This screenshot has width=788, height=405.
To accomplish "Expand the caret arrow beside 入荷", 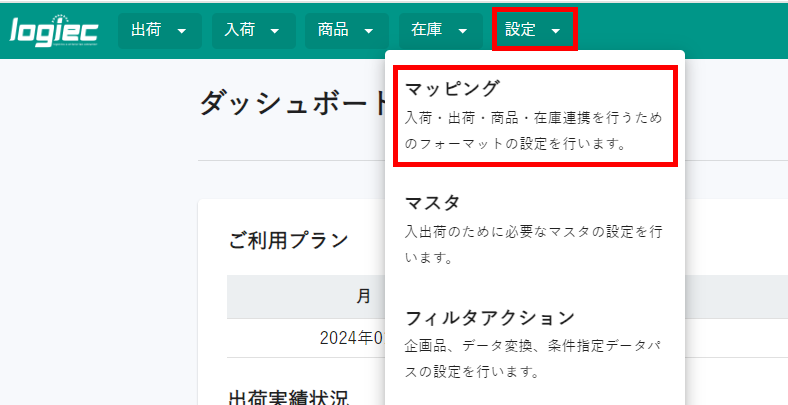I will coord(274,31).
